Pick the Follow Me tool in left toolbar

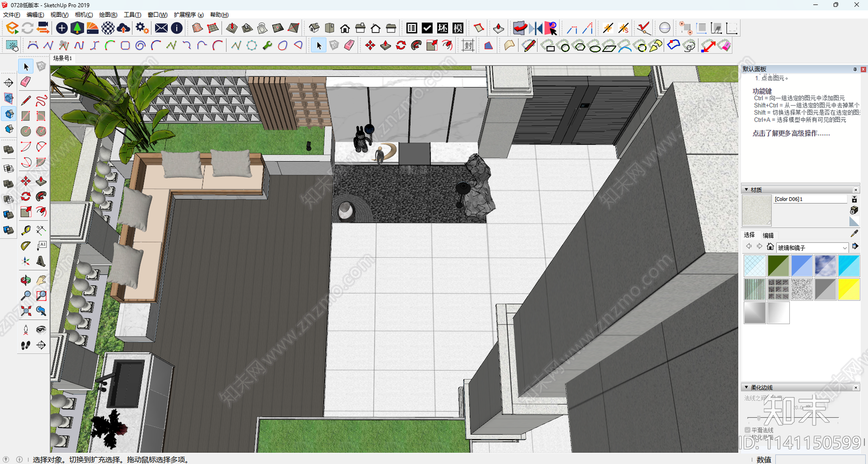tap(41, 196)
